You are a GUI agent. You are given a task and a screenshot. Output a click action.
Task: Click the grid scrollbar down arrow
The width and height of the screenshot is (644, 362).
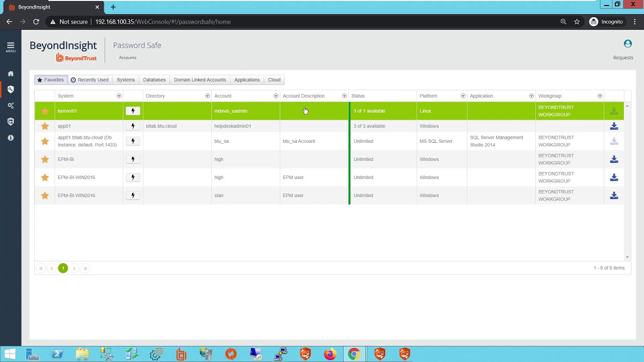pos(627,257)
